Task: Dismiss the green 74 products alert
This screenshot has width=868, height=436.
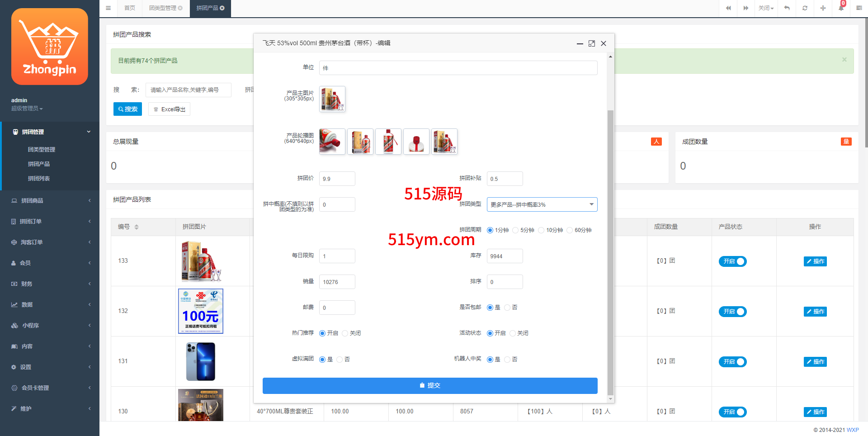Action: pos(844,60)
